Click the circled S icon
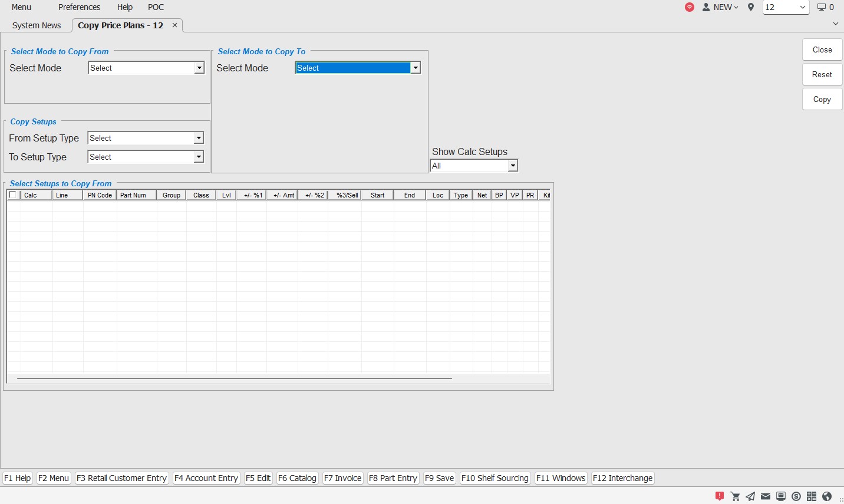 [x=796, y=496]
